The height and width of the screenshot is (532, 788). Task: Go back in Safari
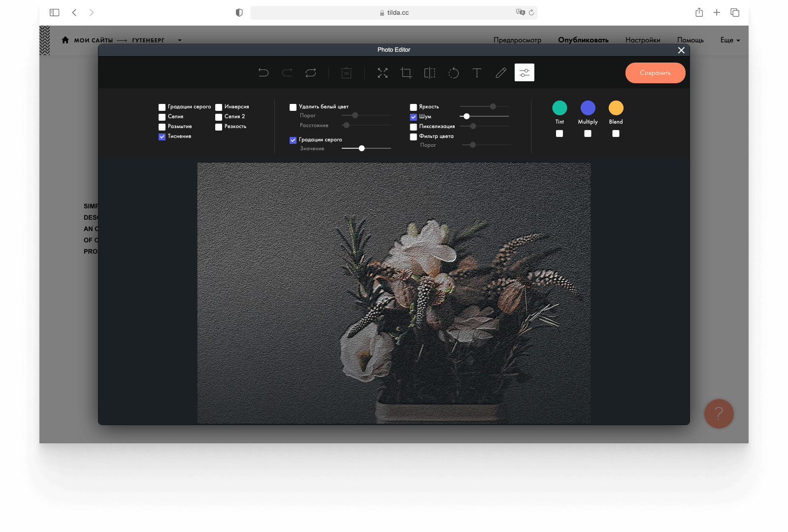pos(74,12)
